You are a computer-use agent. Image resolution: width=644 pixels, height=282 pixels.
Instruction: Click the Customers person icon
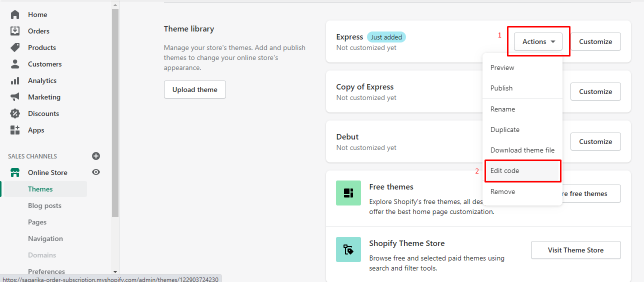click(15, 64)
